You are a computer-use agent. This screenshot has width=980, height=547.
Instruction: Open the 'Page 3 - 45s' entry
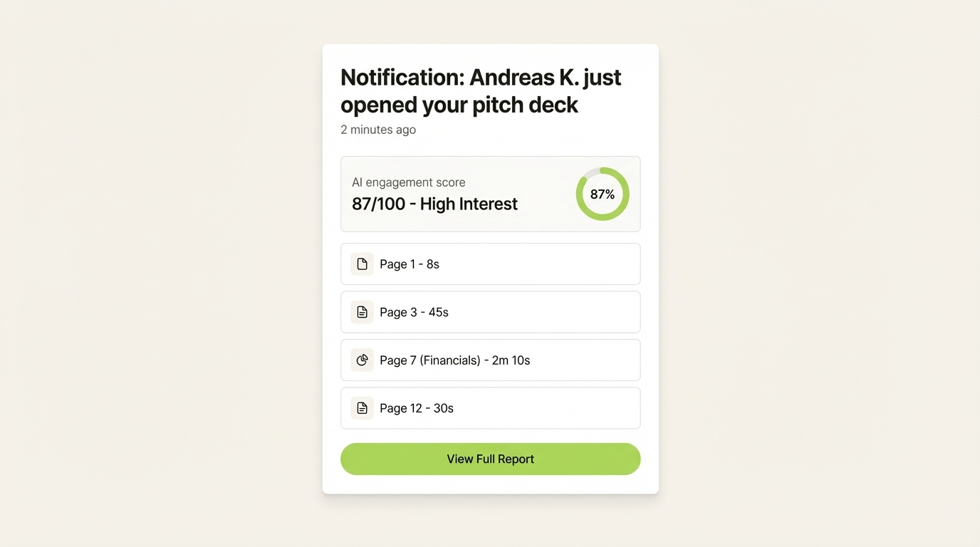(490, 312)
